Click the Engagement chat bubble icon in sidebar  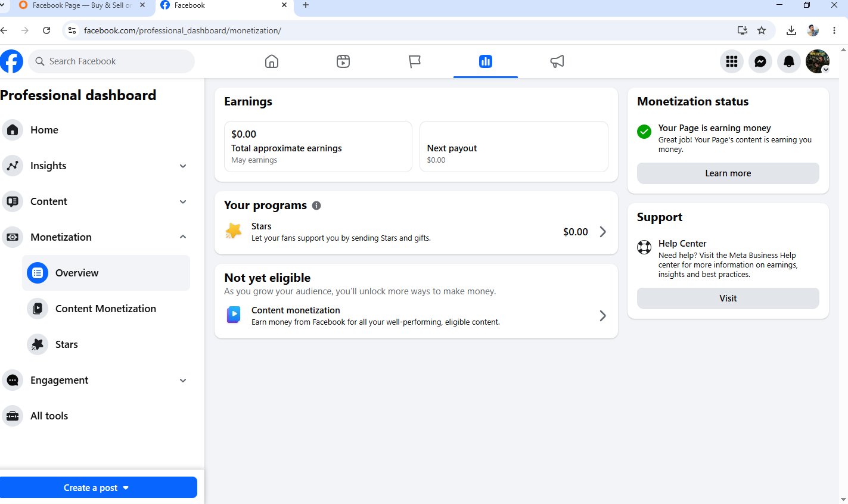[x=13, y=380]
